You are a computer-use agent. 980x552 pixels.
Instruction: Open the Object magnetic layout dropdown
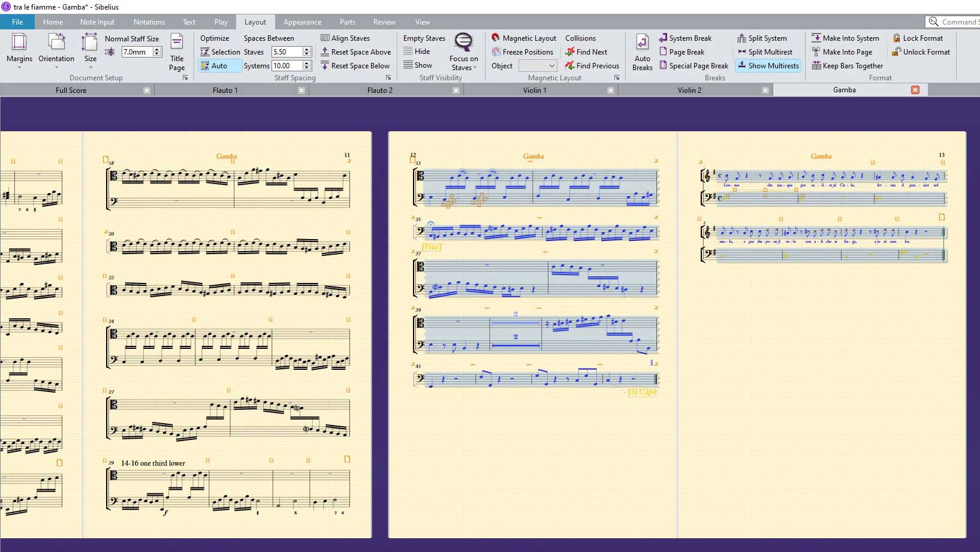pyautogui.click(x=538, y=66)
